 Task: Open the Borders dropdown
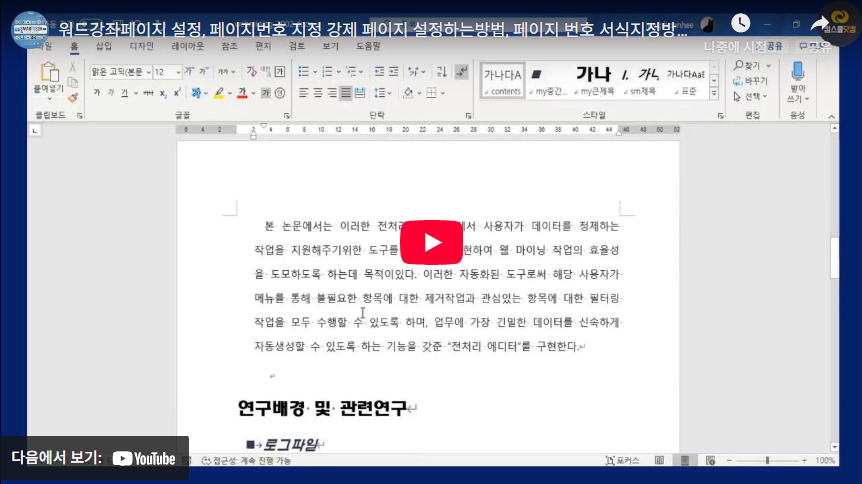pos(442,94)
